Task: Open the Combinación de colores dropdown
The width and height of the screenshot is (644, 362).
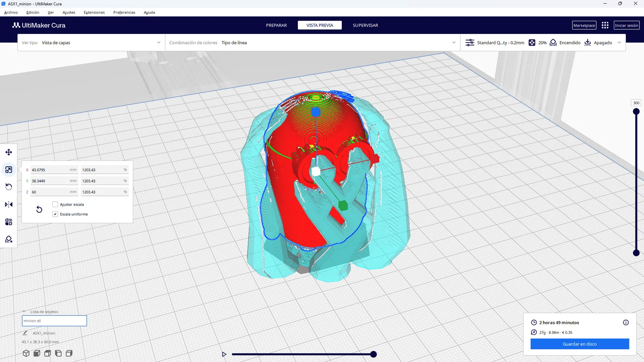Action: [x=313, y=43]
